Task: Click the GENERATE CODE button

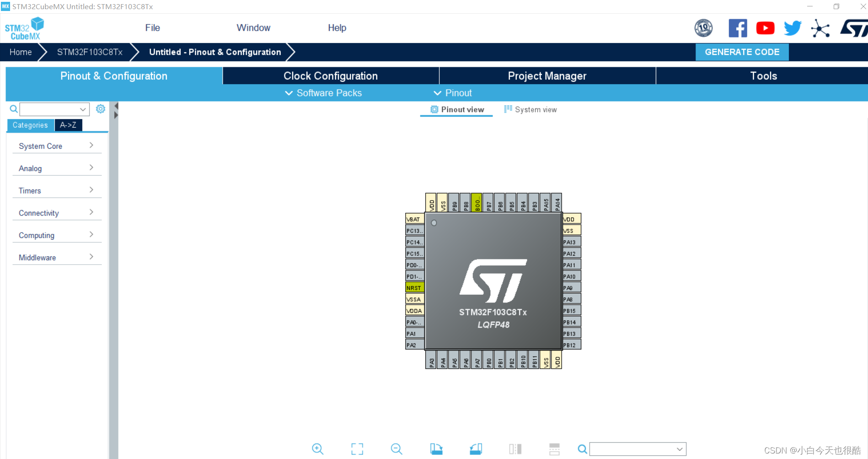Action: click(x=742, y=52)
